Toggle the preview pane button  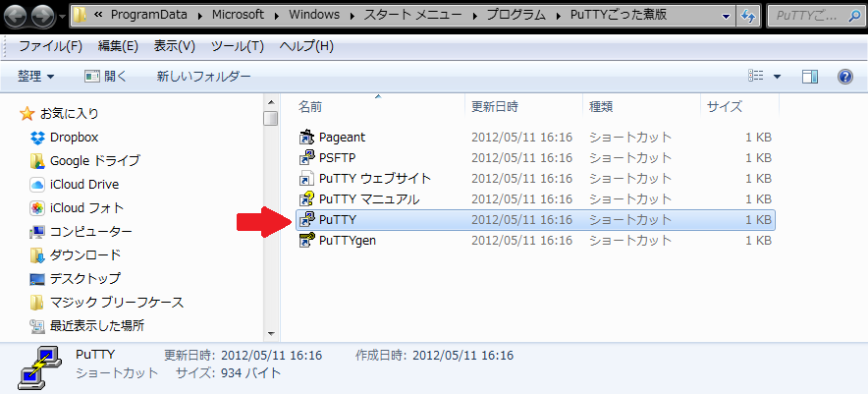810,77
